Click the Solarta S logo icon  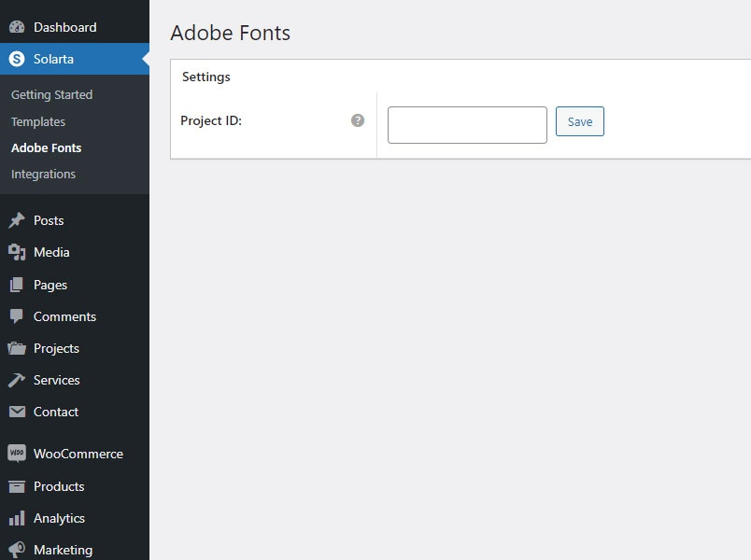17,59
